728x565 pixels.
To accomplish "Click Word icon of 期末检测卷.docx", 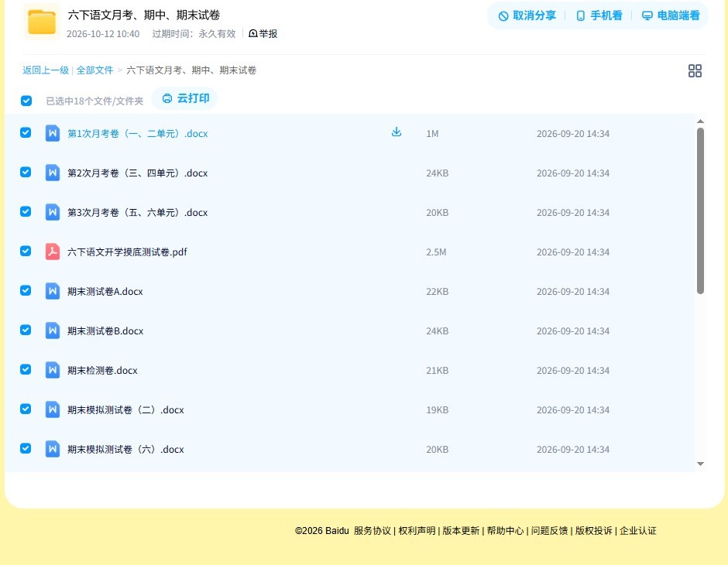I will [x=53, y=370].
